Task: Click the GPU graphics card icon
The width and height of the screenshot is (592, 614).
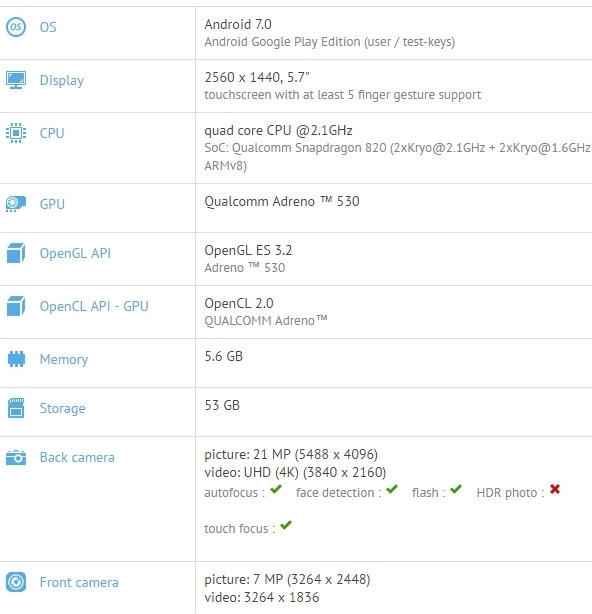Action: (16, 204)
